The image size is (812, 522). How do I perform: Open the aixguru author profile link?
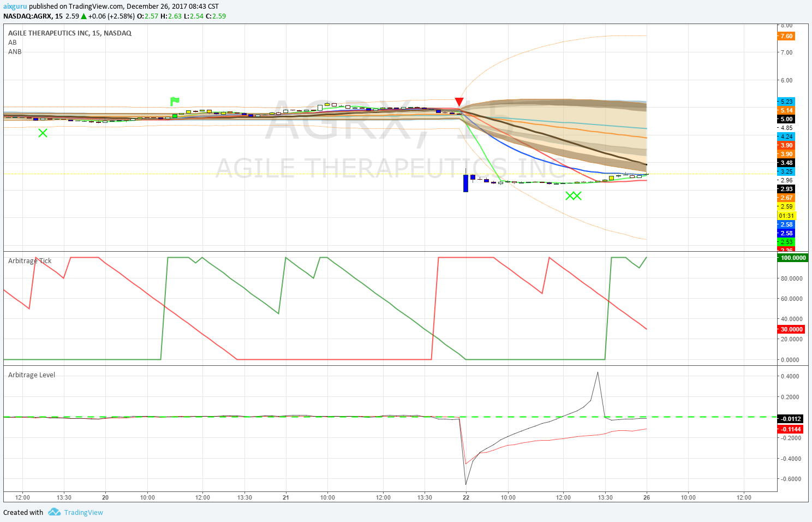[15, 7]
